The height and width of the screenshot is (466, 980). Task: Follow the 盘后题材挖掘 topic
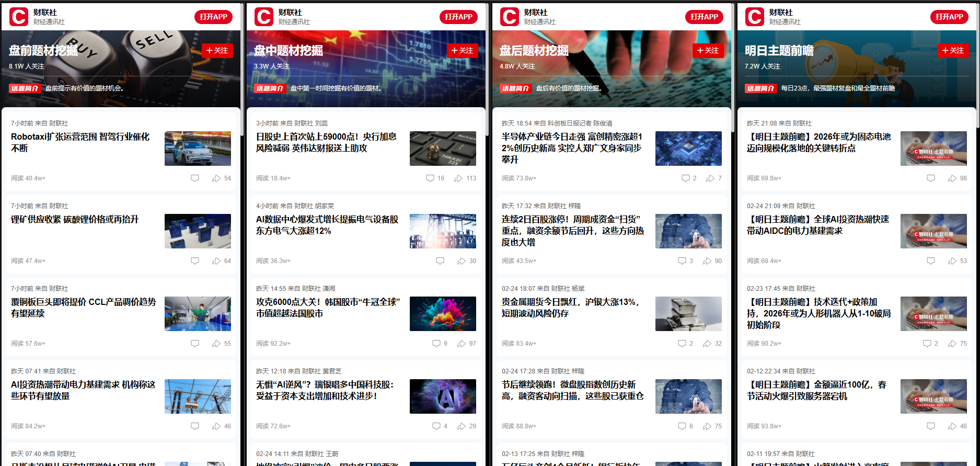pos(708,51)
